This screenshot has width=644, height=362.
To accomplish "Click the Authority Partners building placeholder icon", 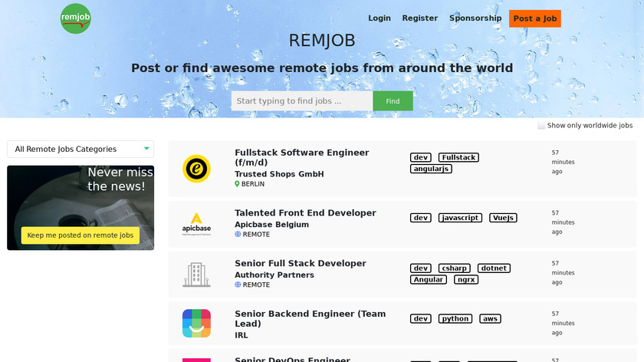I will click(x=196, y=275).
